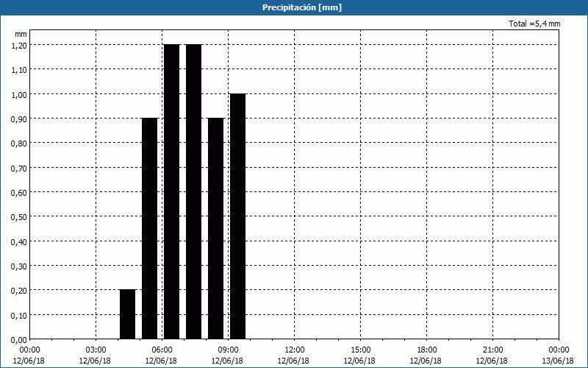Select the 1,00 mm bar after 09:00
Screen dimensions: 588x368
[x=237, y=216]
